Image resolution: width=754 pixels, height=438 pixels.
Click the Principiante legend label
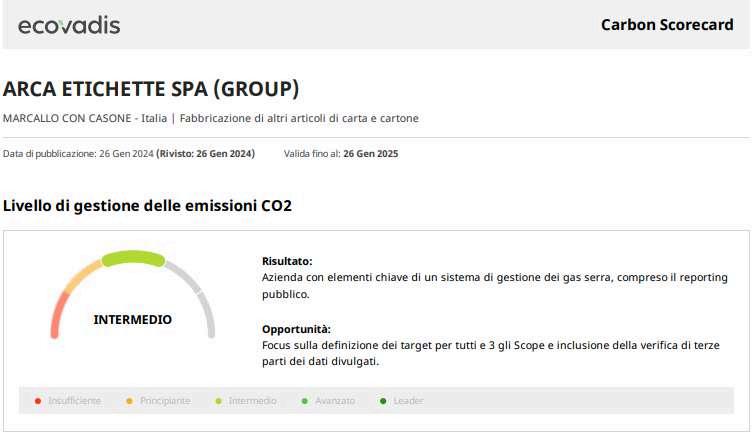[165, 401]
